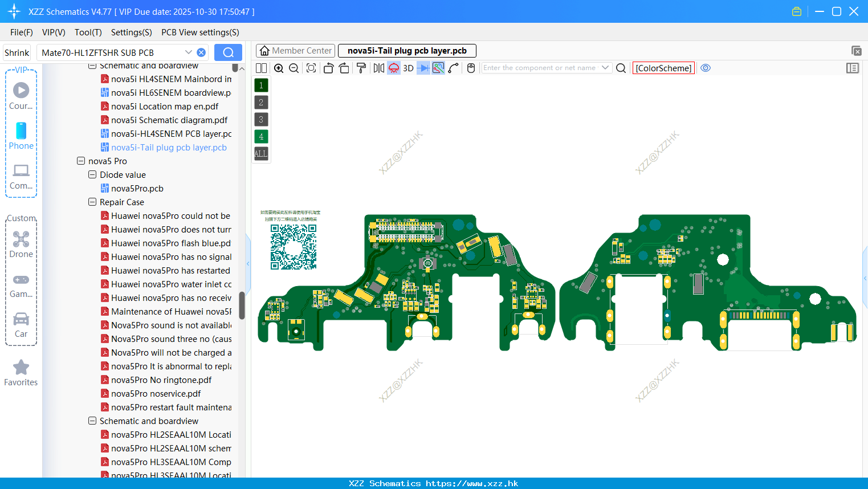Viewport: 868px width, 489px height.
Task: Click the split view icon in PCB toolbar
Action: point(261,68)
